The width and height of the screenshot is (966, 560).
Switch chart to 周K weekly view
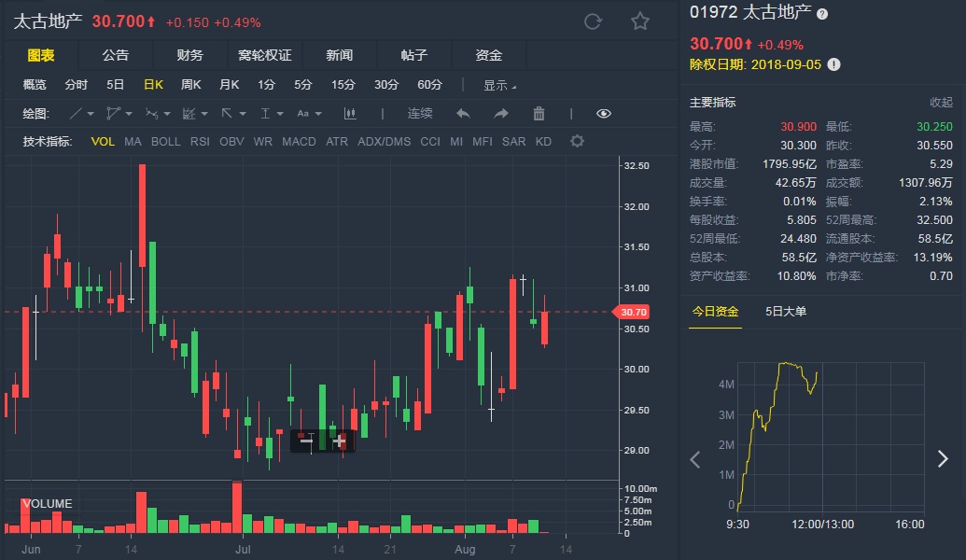(191, 85)
